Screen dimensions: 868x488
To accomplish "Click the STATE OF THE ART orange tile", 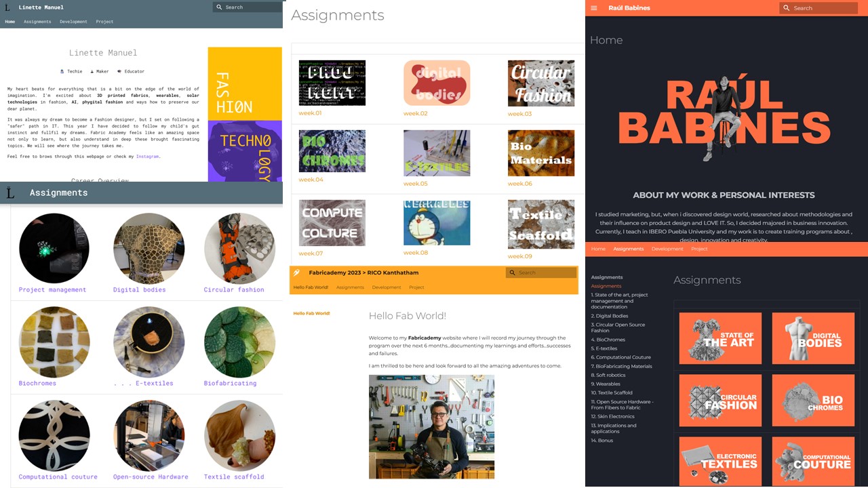I will point(720,338).
